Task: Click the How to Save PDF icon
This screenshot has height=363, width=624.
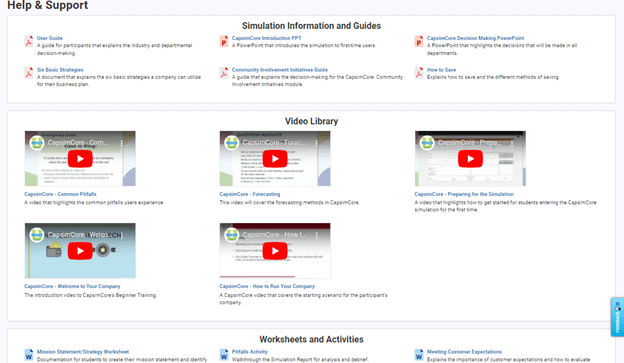Action: click(419, 73)
